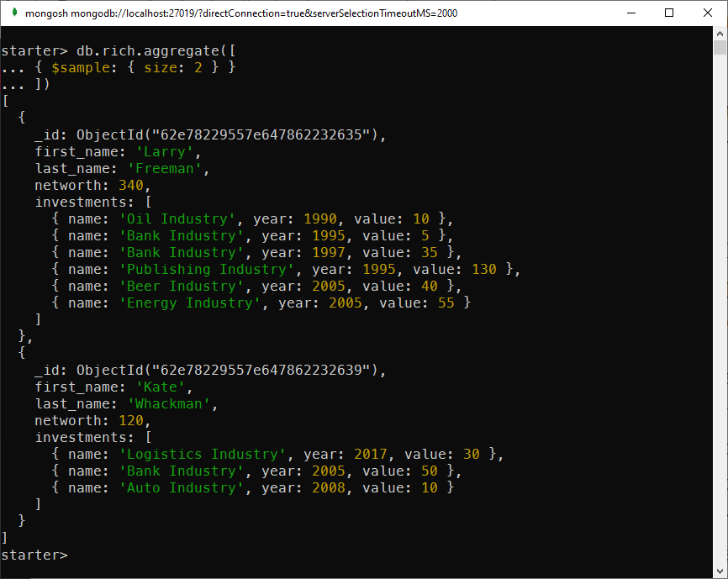Click networth value 340
This screenshot has height=579, width=728.
click(x=131, y=185)
